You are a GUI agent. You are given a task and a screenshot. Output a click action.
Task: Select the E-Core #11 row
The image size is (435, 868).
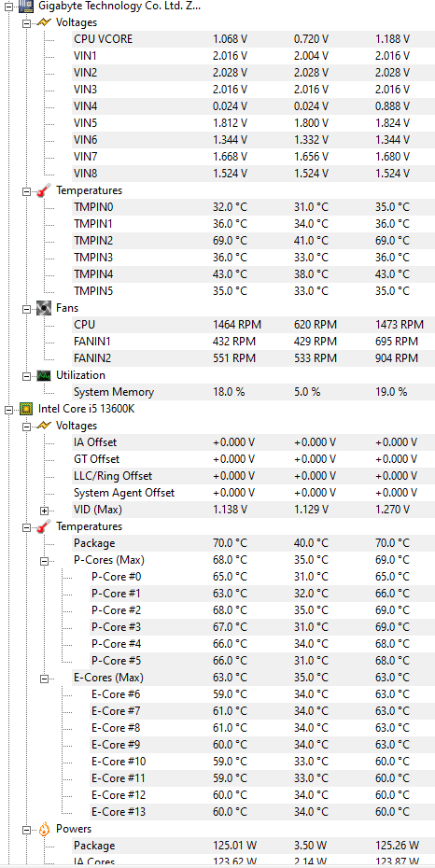[x=261, y=779]
